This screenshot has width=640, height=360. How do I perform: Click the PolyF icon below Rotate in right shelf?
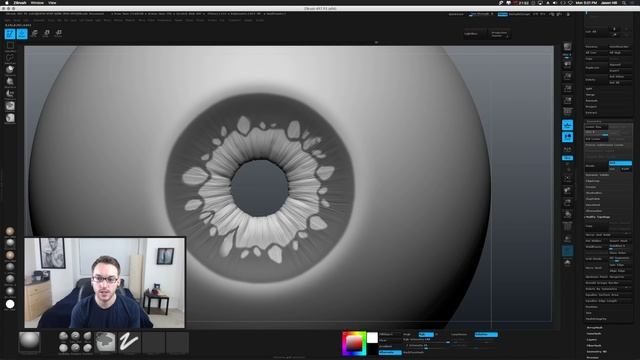(567, 226)
